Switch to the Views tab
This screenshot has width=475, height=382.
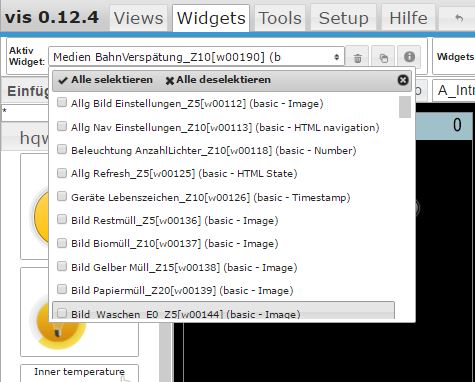point(138,18)
